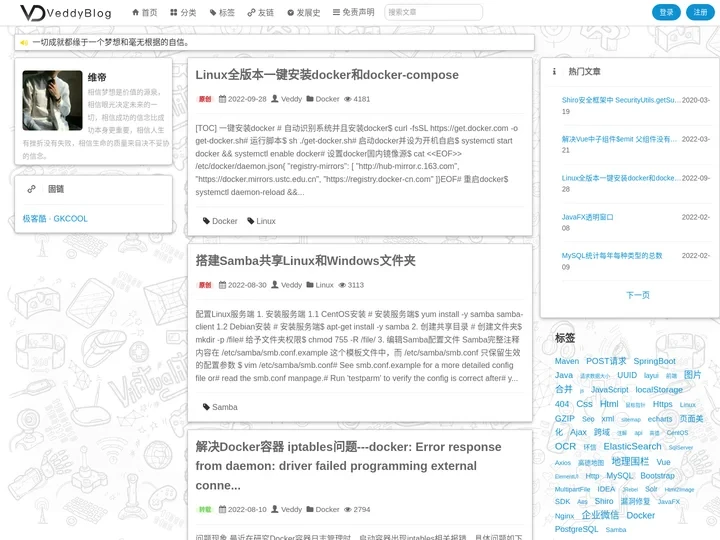The width and height of the screenshot is (720, 540).
Task: Select the Maven tag in tag cloud
Action: tap(567, 361)
